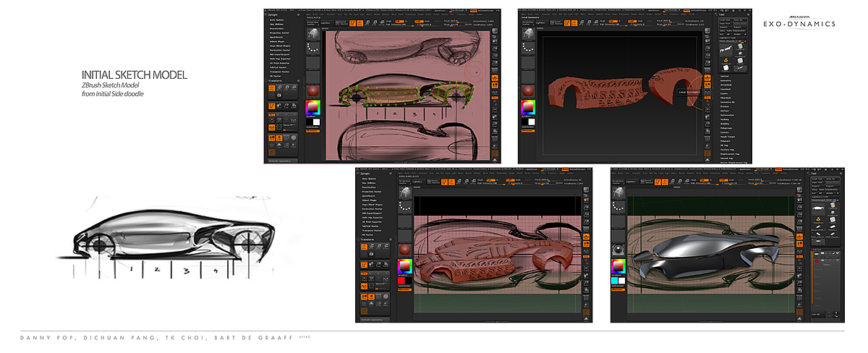Viewport: 868px width, 353px height.
Task: Click BPR render icon in pink sketch-overlay screenshot
Action: (x=495, y=31)
